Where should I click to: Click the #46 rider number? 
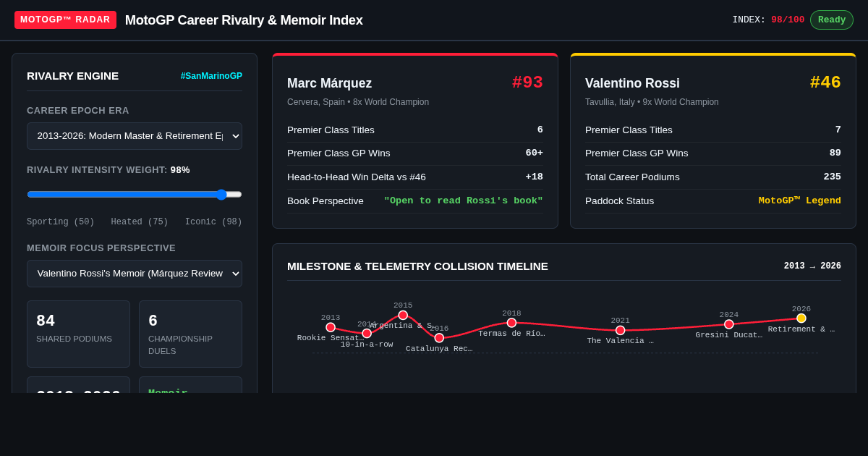825,83
